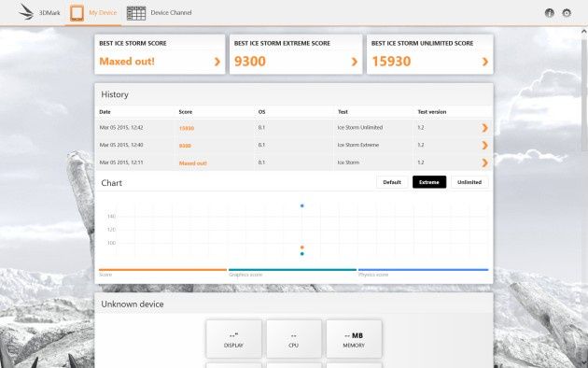Click the Date column header
588x368 pixels.
(105, 112)
